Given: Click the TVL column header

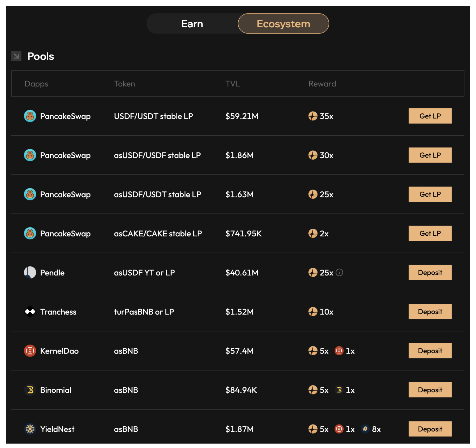Looking at the screenshot, I should pyautogui.click(x=233, y=84).
